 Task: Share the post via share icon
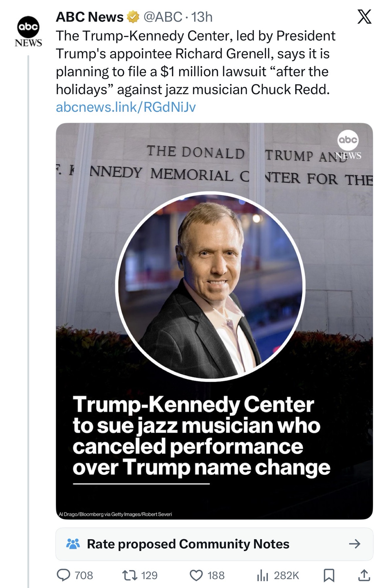coord(364,575)
